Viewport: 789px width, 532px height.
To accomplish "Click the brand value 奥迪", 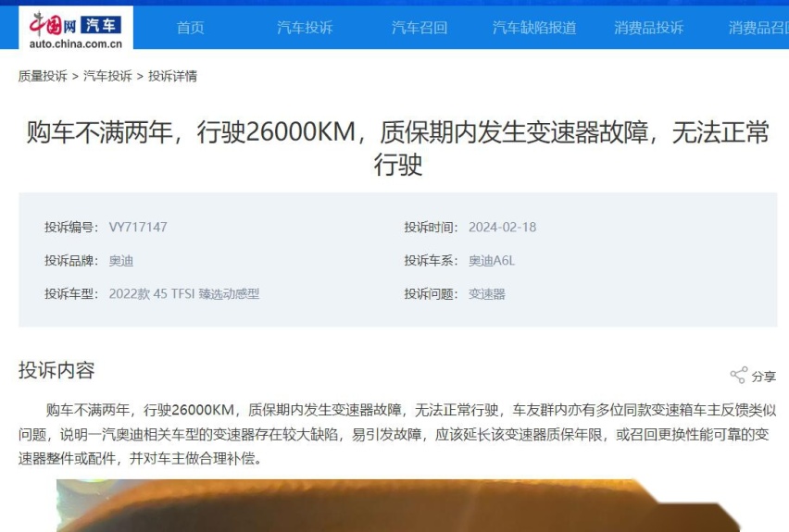I will 121,261.
